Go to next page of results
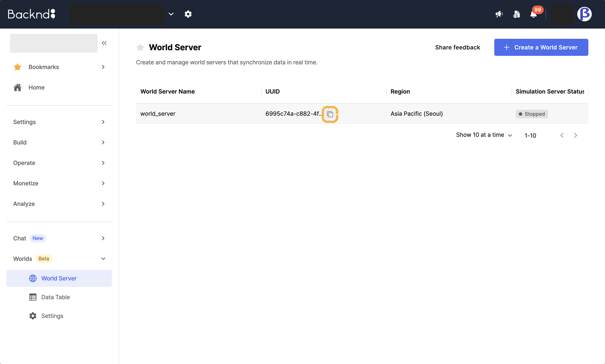This screenshot has width=605, height=364. (575, 135)
